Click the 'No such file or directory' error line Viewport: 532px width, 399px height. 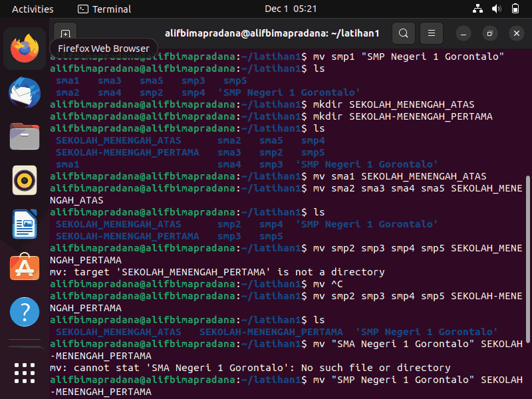250,368
